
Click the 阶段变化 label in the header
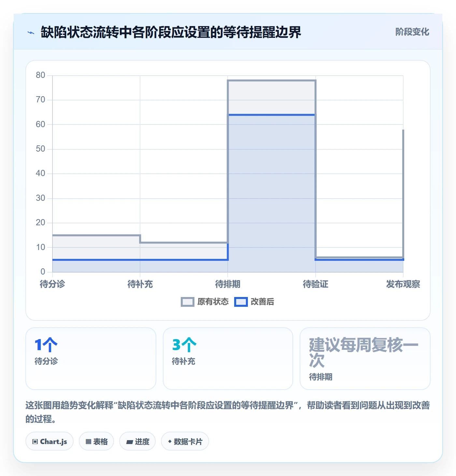(412, 32)
